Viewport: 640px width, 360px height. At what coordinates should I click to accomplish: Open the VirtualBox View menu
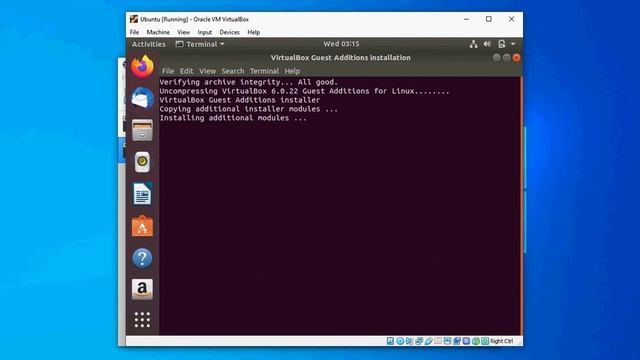(x=183, y=32)
